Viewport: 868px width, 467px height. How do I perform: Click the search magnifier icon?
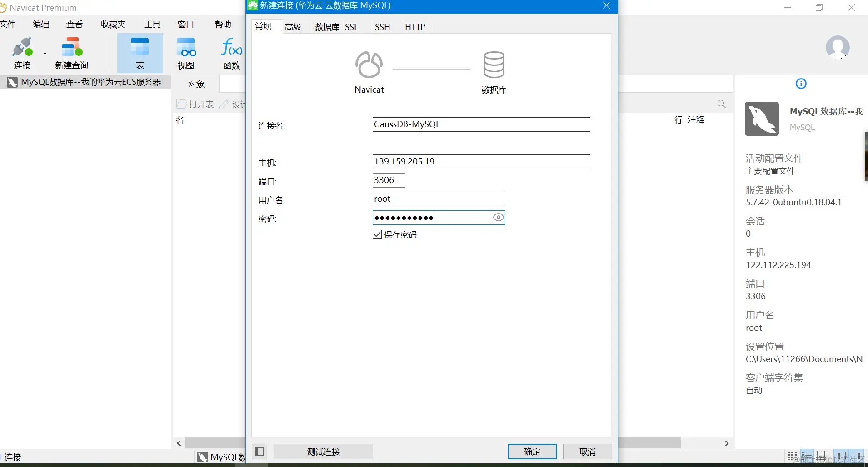point(721,104)
